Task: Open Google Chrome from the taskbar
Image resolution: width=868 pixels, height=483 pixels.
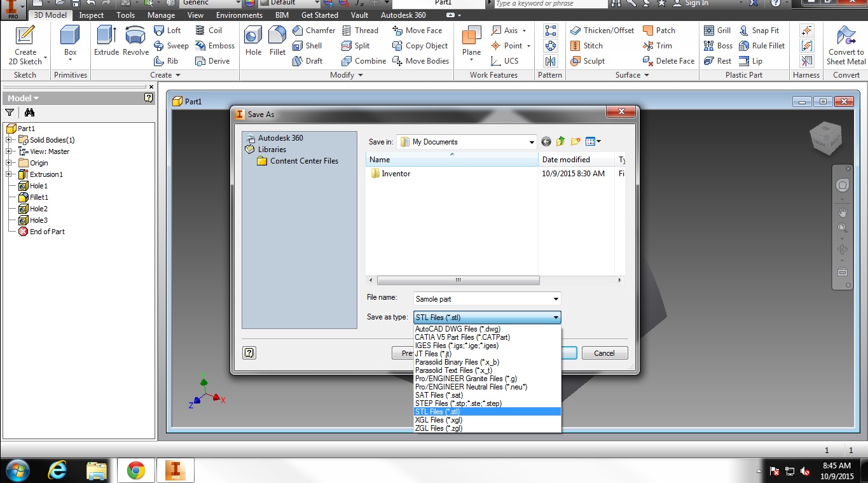Action: 135,470
